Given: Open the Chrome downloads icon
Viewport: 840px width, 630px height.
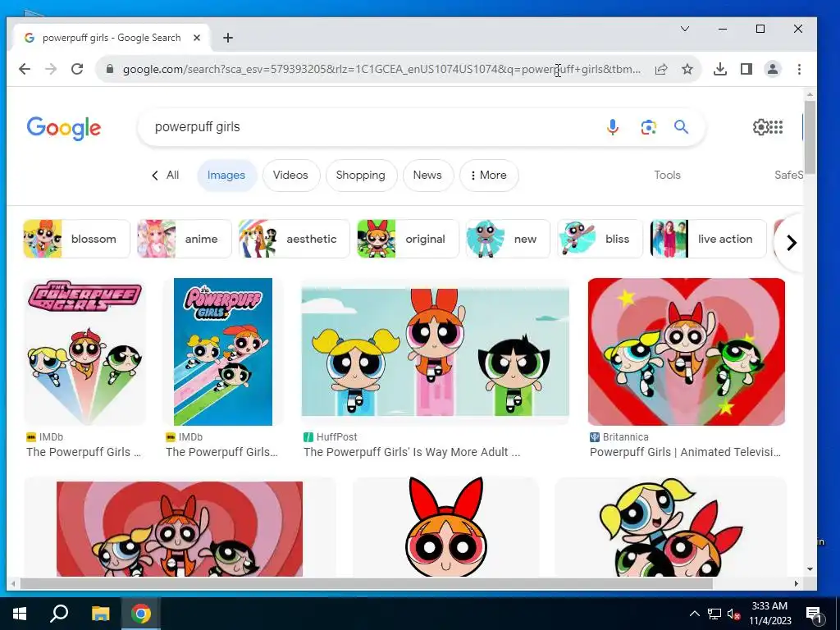Looking at the screenshot, I should click(720, 69).
